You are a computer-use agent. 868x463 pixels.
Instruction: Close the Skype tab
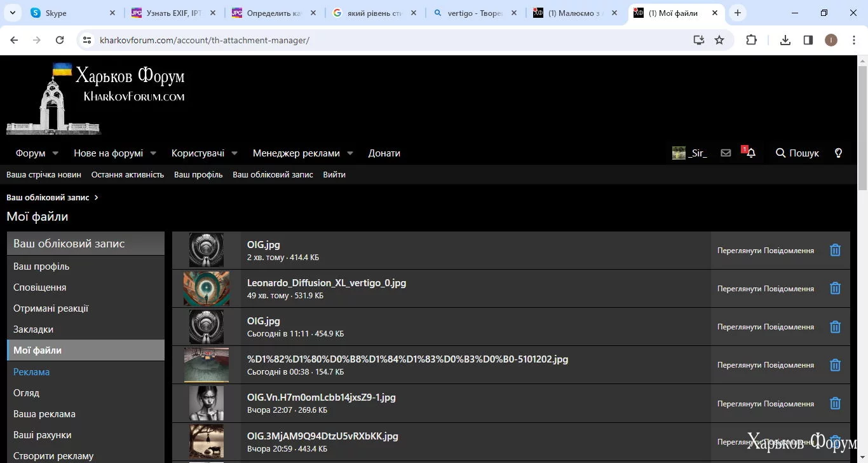[112, 13]
